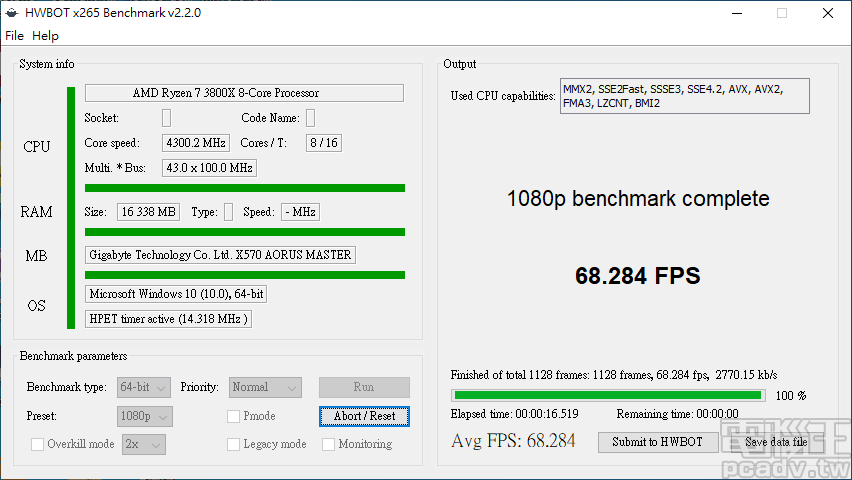The width and height of the screenshot is (852, 480).
Task: Expand the Overkill mode 2x dropdown
Action: (143, 444)
